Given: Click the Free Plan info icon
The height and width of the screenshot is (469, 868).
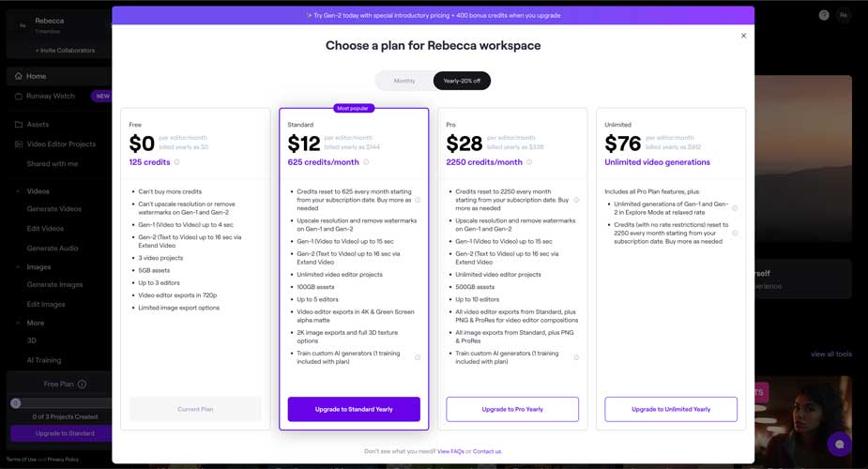Looking at the screenshot, I should click(x=82, y=384).
